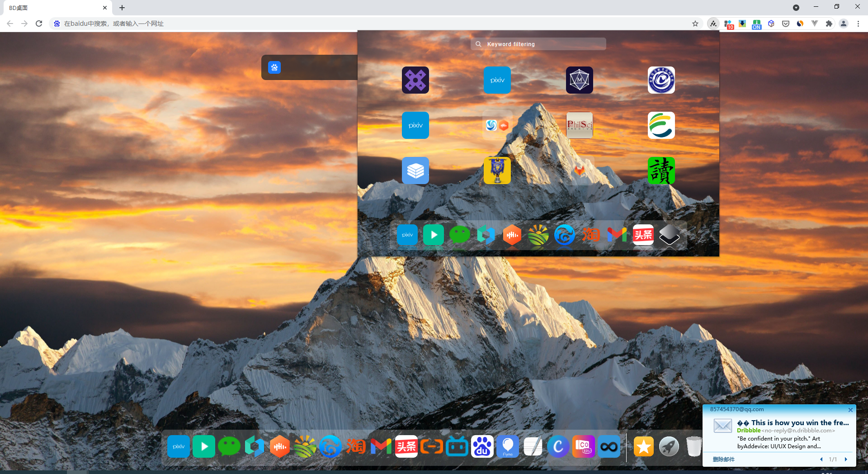
Task: Launch 头条 from the bottom dock
Action: [x=406, y=446]
